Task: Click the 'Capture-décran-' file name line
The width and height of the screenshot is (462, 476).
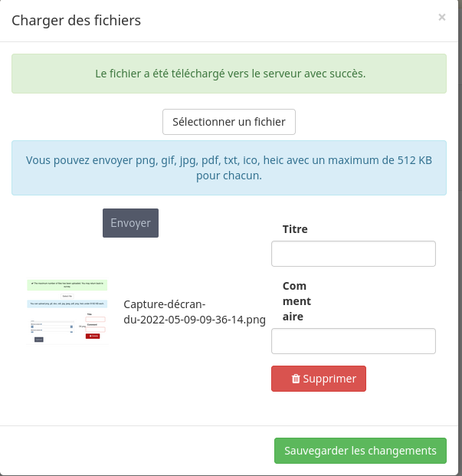Action: pos(165,304)
